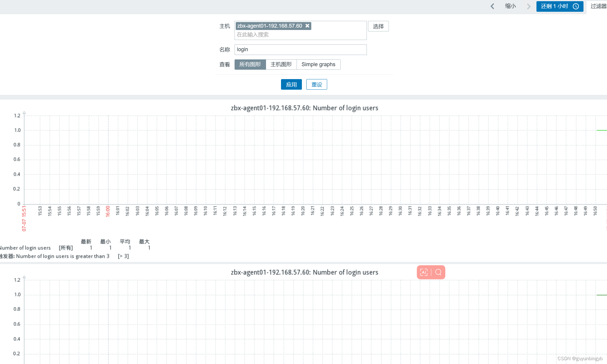Image resolution: width=607 pixels, height=364 pixels.
Task: Reset the filter with 重设 button
Action: [x=317, y=84]
